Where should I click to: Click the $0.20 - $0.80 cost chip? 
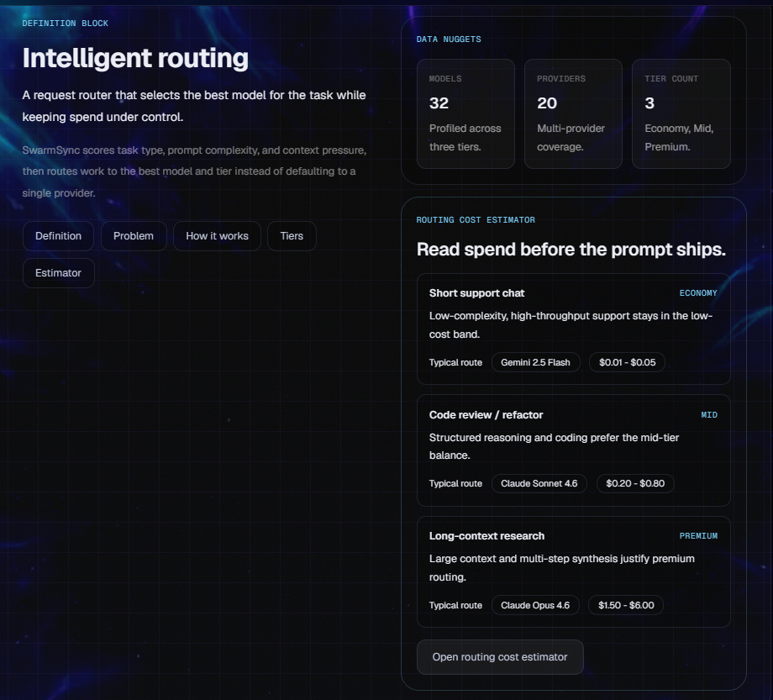635,483
